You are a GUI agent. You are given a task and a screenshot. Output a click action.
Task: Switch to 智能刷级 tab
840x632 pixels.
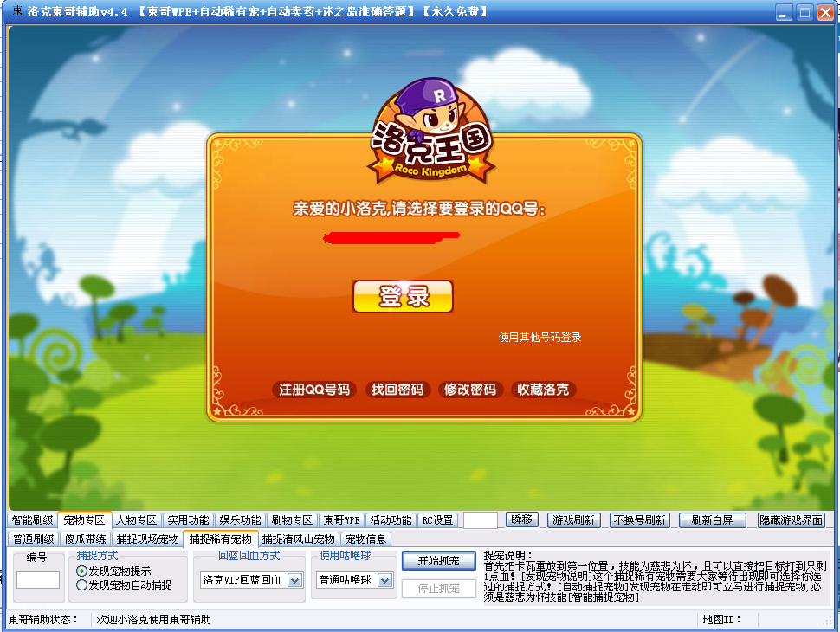[x=32, y=520]
